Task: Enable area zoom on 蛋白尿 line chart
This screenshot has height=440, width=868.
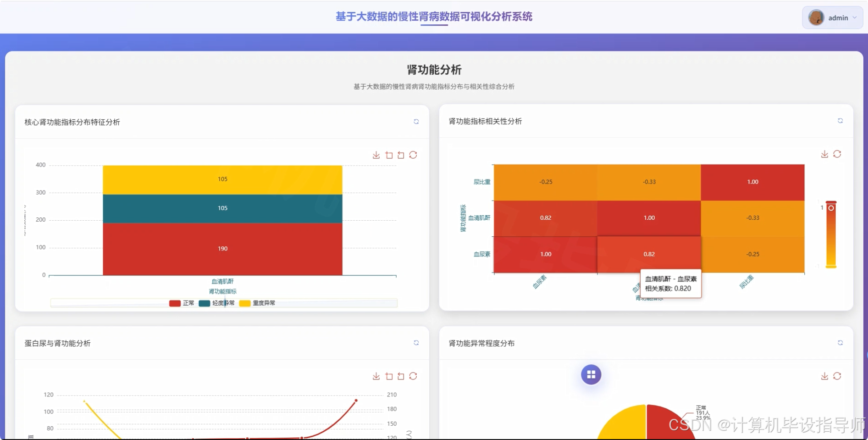Action: (x=389, y=376)
